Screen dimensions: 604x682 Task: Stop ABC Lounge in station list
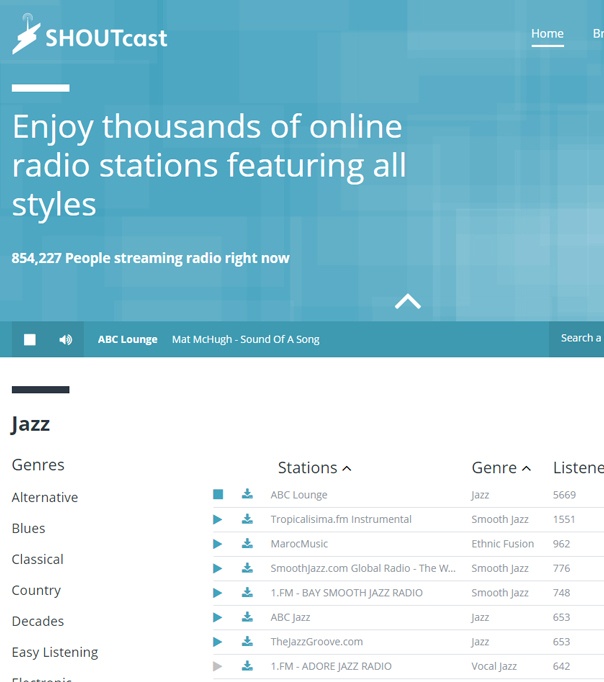point(218,494)
